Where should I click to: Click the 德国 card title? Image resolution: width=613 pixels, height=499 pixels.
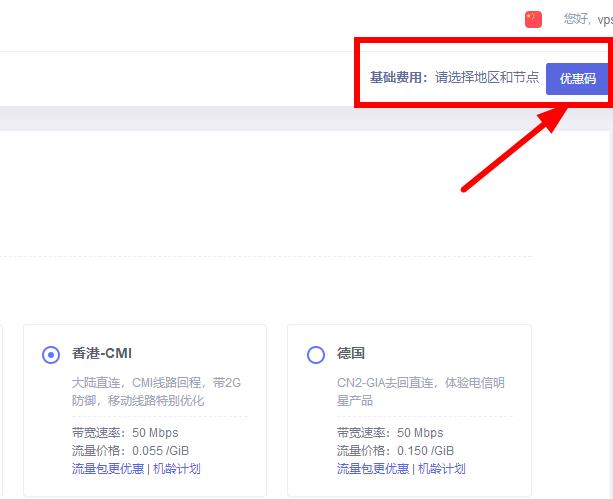[x=351, y=354]
